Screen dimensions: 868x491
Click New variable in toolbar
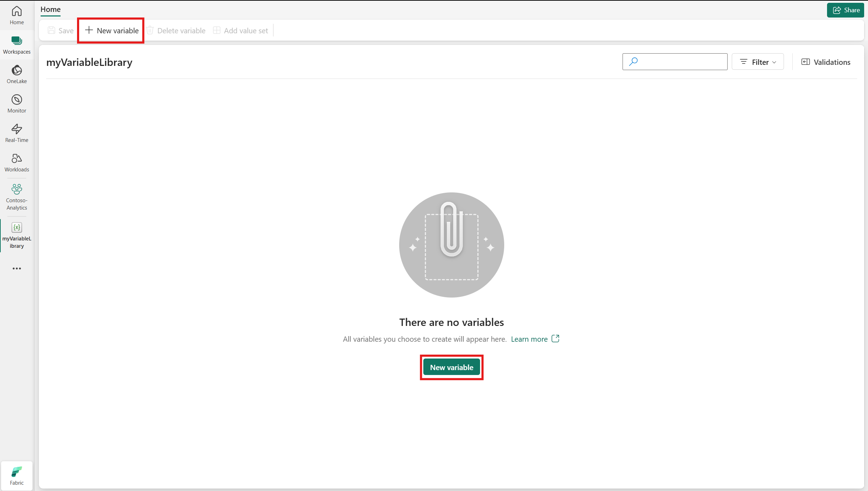[x=111, y=30]
